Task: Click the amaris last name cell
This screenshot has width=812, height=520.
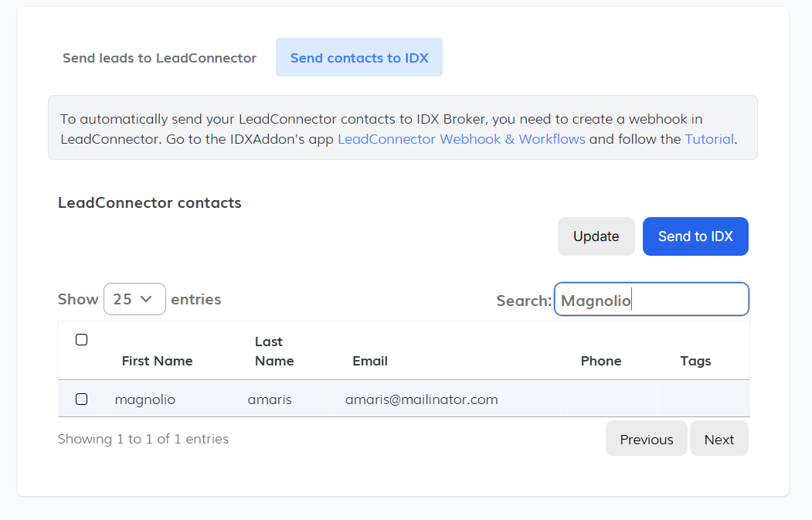Action: point(270,399)
